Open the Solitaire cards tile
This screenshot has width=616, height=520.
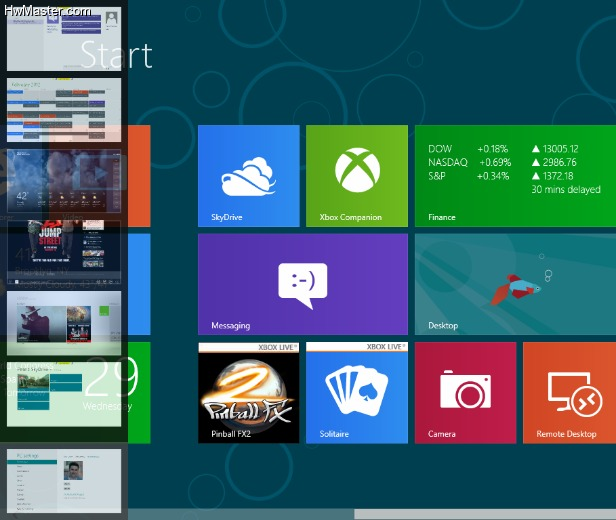click(357, 393)
